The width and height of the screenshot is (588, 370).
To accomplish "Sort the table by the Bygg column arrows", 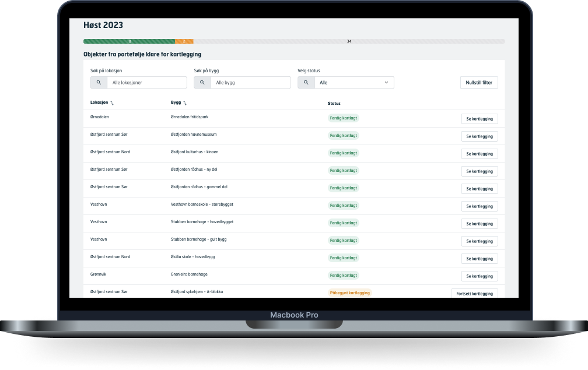I will pos(185,103).
